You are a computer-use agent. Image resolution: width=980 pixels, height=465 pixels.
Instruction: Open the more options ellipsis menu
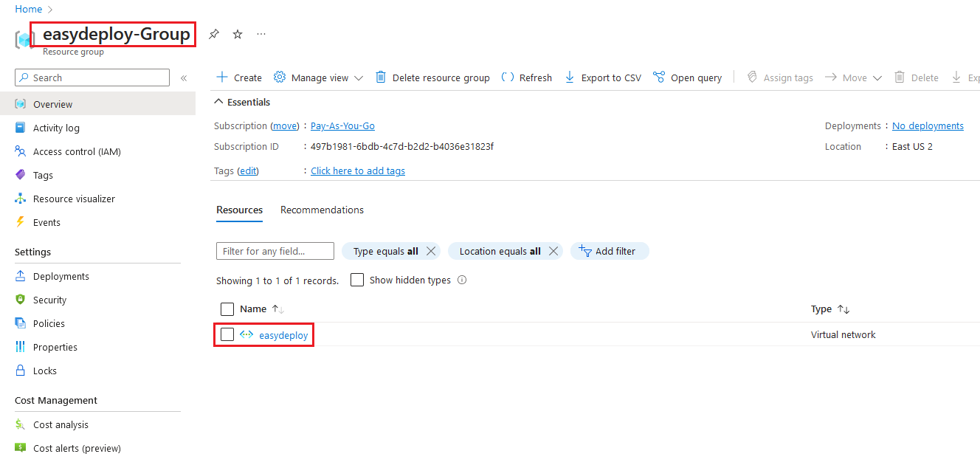pyautogui.click(x=261, y=34)
